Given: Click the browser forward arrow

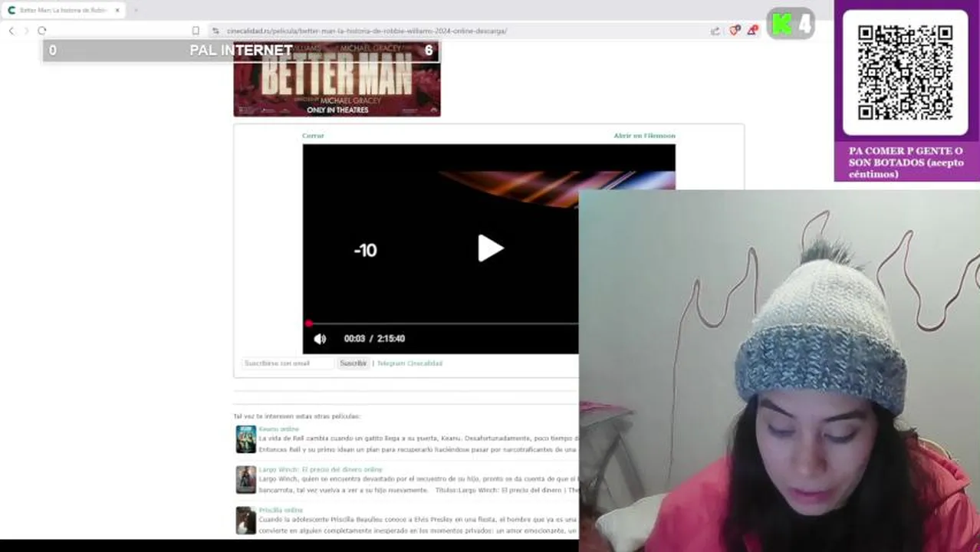Looking at the screenshot, I should coord(26,31).
